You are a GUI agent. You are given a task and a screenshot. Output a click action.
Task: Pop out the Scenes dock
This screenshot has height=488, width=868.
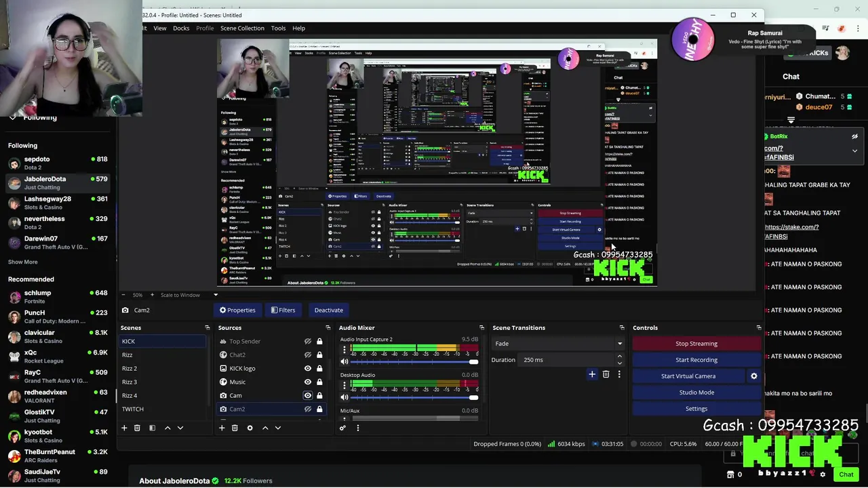(x=208, y=327)
